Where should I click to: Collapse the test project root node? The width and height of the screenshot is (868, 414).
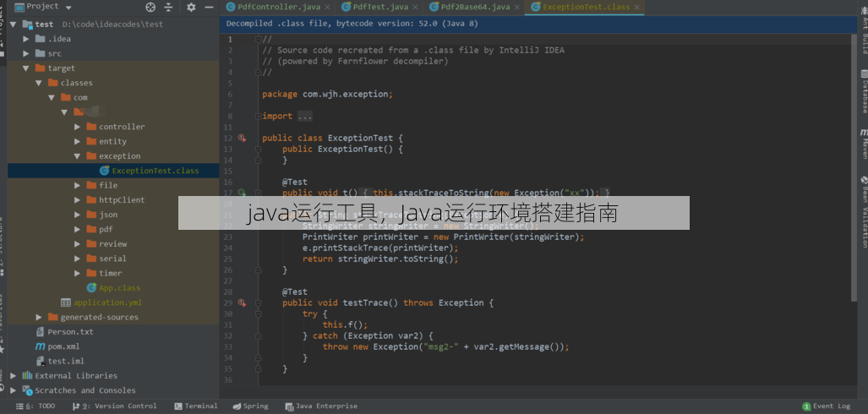[13, 25]
